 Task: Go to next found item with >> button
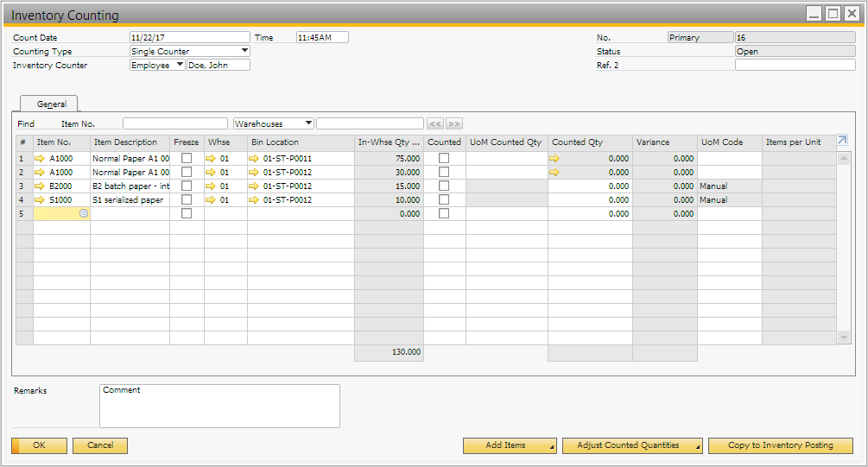(x=454, y=124)
